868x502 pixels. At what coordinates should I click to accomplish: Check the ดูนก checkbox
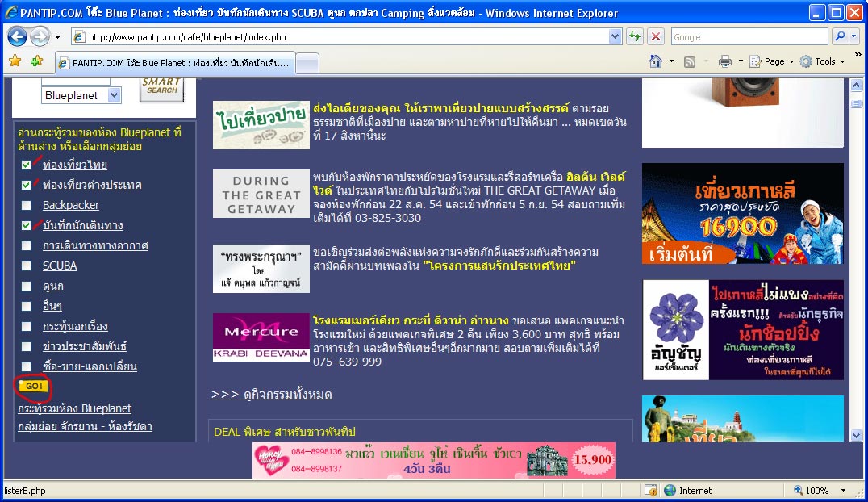pyautogui.click(x=26, y=286)
